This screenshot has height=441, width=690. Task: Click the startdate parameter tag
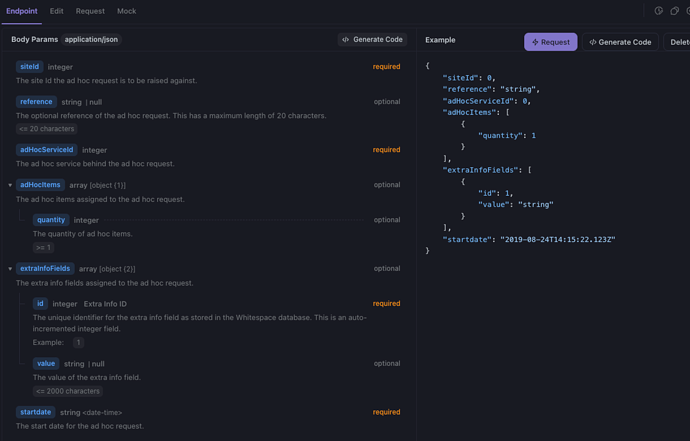click(x=35, y=412)
